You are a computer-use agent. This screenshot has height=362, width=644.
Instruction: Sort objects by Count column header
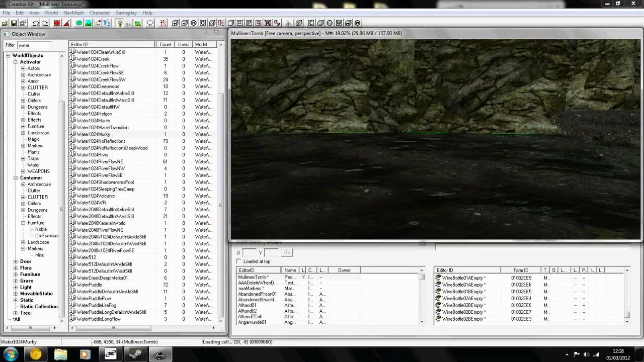tap(166, 45)
